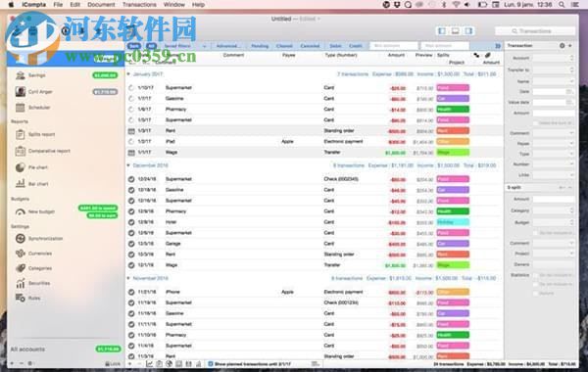
Task: Toggle the right inspector panel layout icon
Action: tap(468, 31)
